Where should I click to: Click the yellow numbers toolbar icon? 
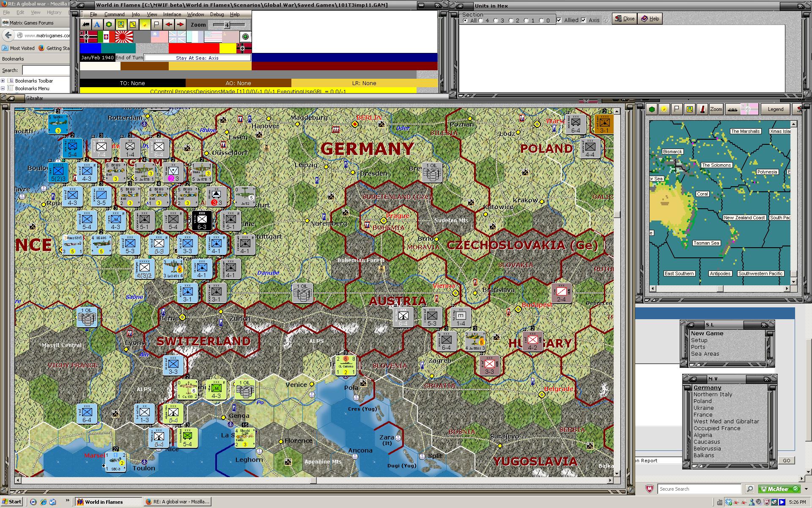pyautogui.click(x=133, y=25)
